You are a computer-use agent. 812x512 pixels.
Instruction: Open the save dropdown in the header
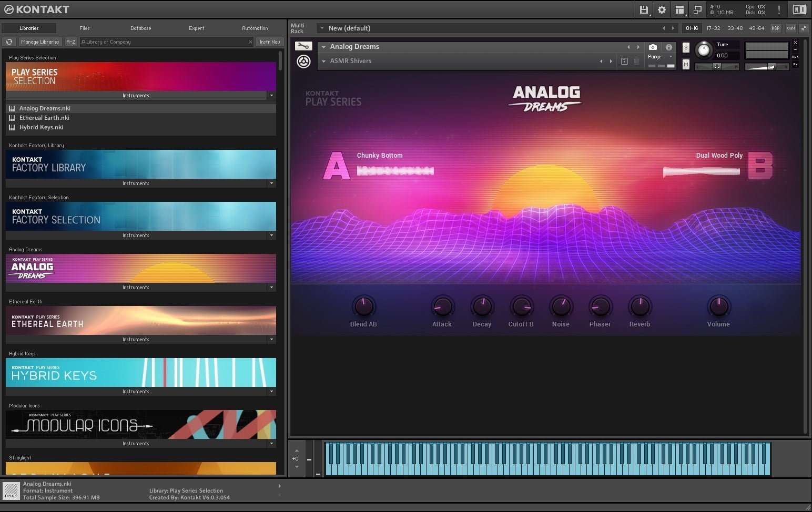(643, 9)
